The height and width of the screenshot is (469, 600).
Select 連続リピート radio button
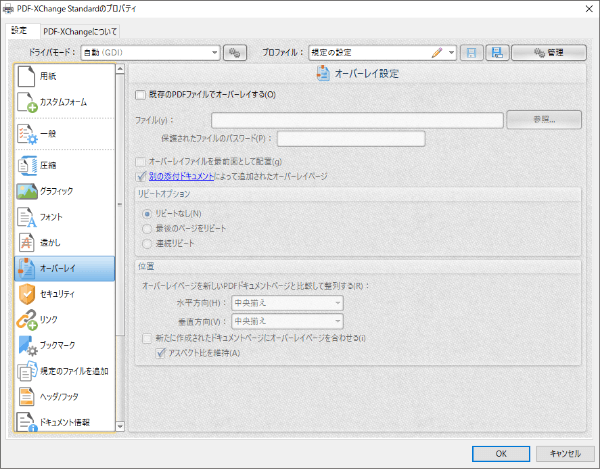[147, 244]
